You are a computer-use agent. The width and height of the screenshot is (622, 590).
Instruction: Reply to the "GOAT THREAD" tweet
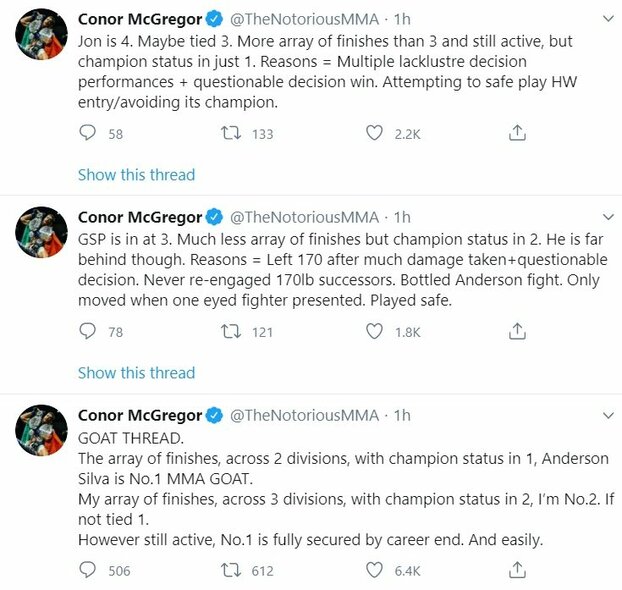pos(89,569)
